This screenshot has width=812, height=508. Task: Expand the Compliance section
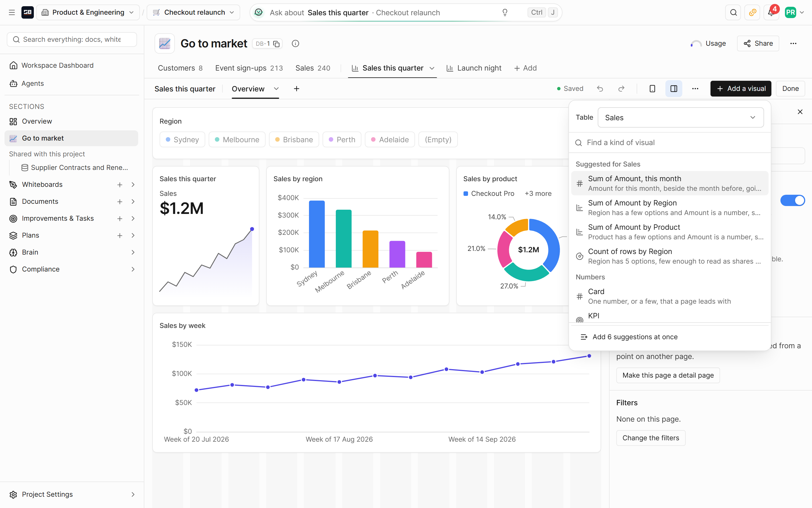[x=133, y=269]
